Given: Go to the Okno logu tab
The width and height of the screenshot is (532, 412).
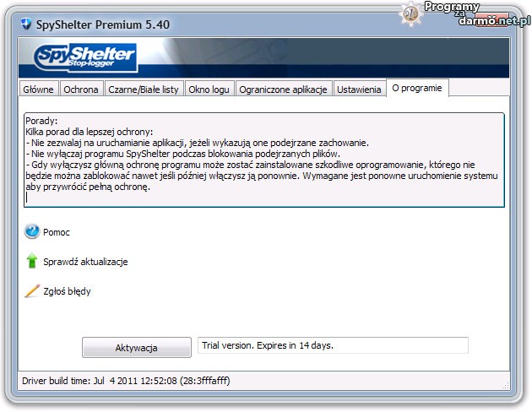Looking at the screenshot, I should 209,89.
